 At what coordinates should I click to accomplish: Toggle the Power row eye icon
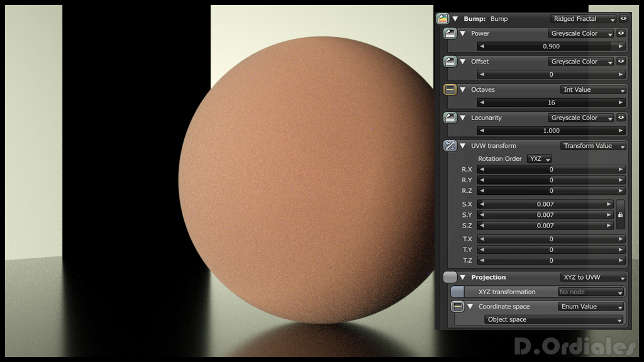click(x=621, y=33)
